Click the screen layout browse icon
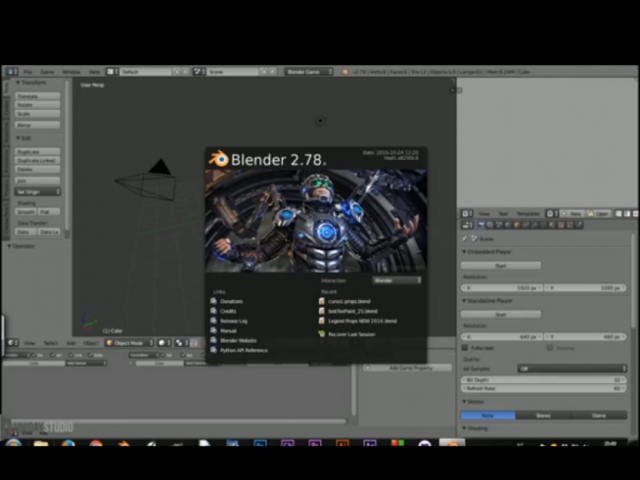This screenshot has width=640, height=480. click(x=111, y=72)
